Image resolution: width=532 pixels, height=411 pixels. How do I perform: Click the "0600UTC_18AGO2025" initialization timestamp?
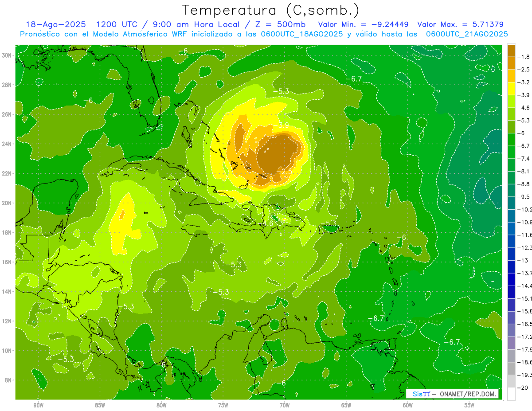(x=301, y=34)
